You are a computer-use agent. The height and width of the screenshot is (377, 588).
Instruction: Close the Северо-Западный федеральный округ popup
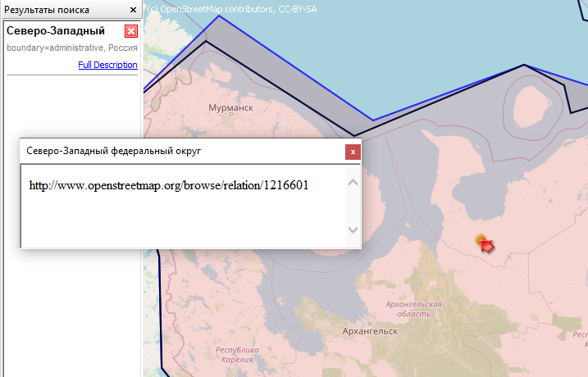(x=352, y=152)
